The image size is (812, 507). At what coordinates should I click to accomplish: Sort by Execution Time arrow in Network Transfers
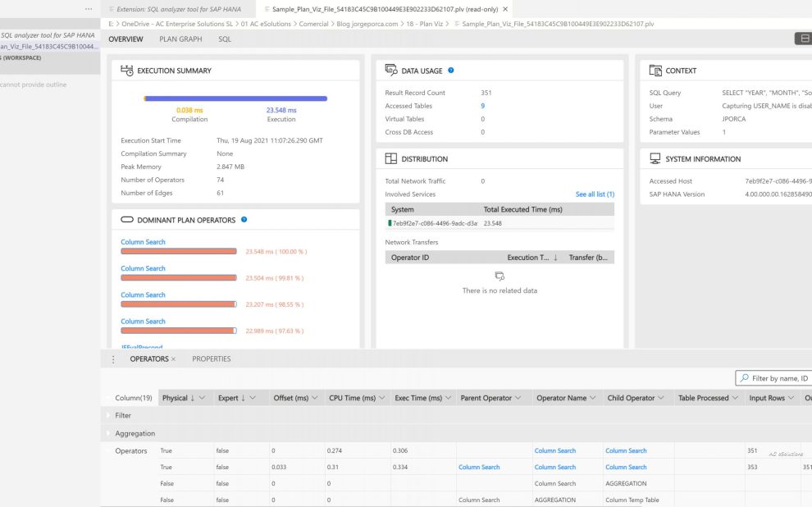click(x=555, y=258)
